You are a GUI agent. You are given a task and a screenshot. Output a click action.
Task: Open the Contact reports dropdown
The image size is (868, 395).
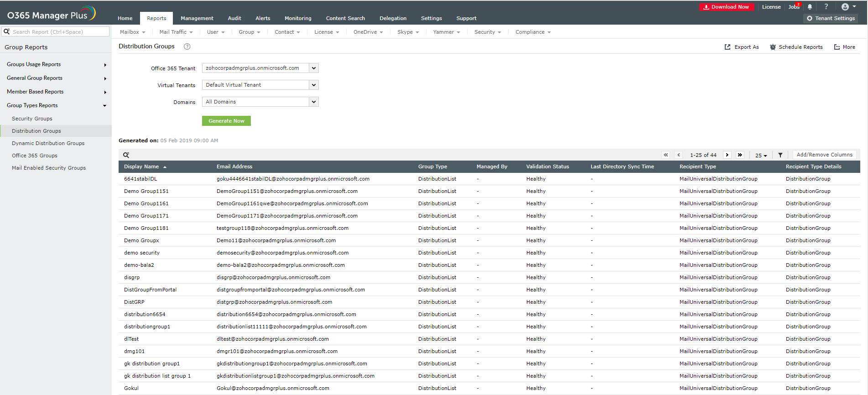click(287, 32)
